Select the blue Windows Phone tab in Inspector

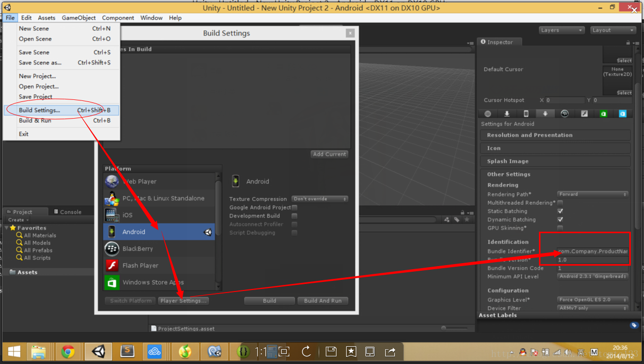tap(623, 114)
